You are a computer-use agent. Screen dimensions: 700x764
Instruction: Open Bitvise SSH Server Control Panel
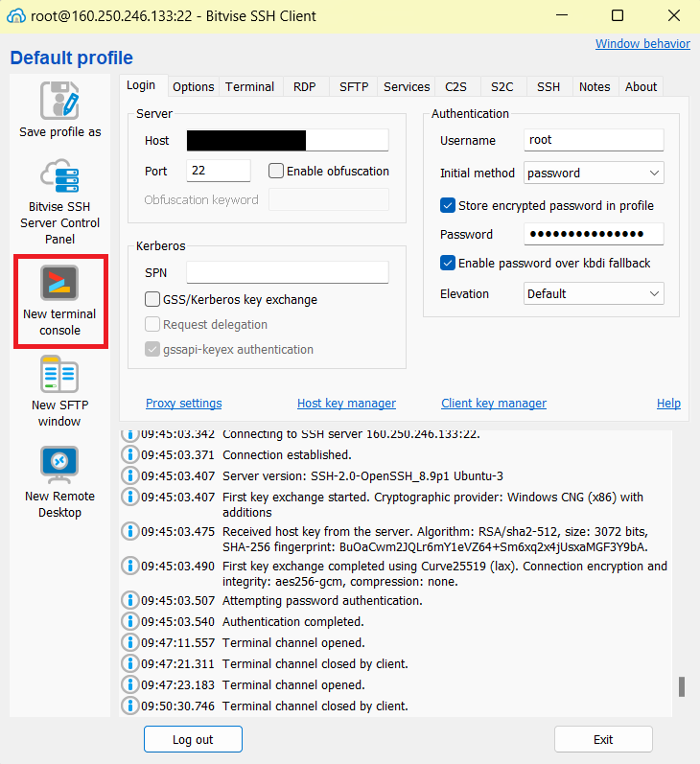tap(59, 179)
